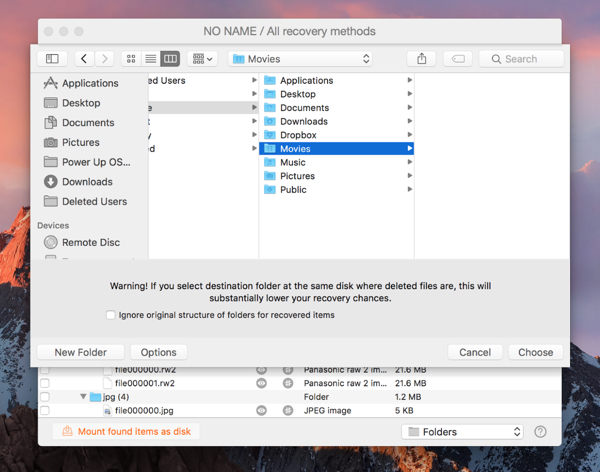Preview file000000.jpg with eye icon
600x472 pixels.
tap(261, 410)
